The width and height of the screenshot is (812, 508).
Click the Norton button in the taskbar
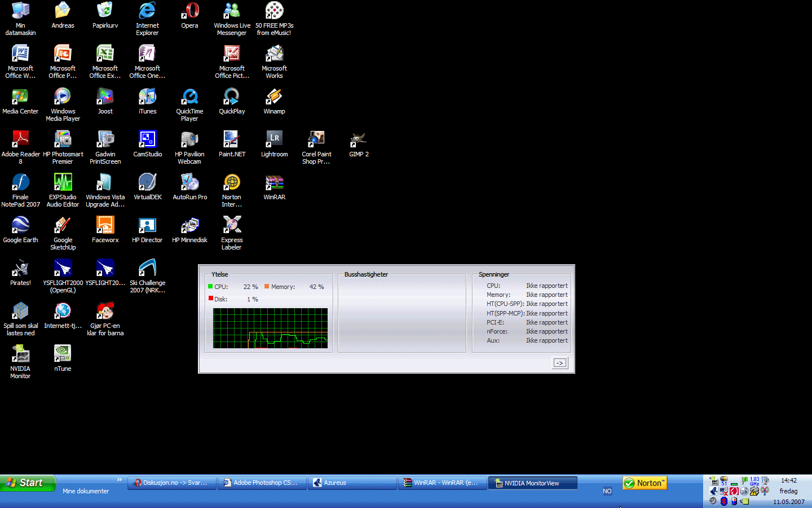pyautogui.click(x=645, y=483)
